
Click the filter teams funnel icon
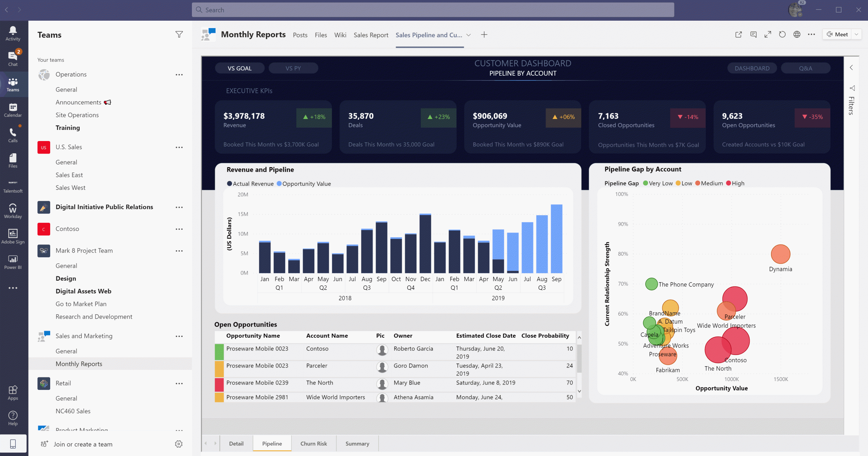[179, 35]
